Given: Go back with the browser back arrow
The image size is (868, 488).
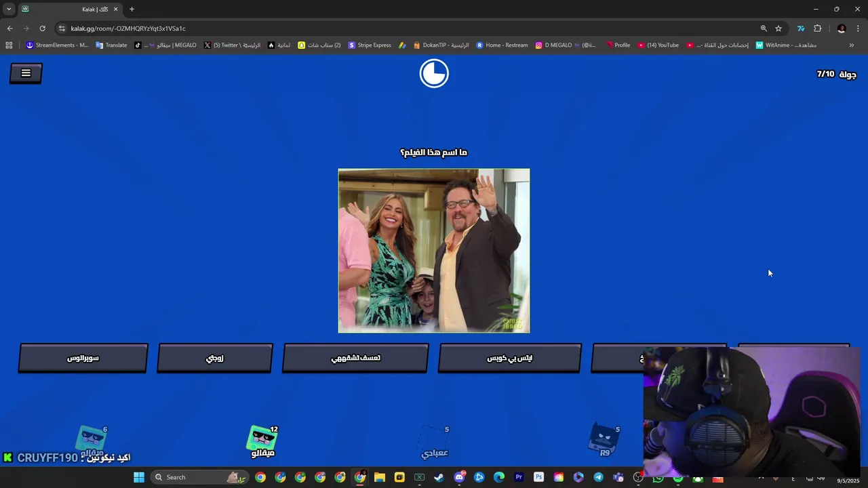Looking at the screenshot, I should pyautogui.click(x=9, y=28).
